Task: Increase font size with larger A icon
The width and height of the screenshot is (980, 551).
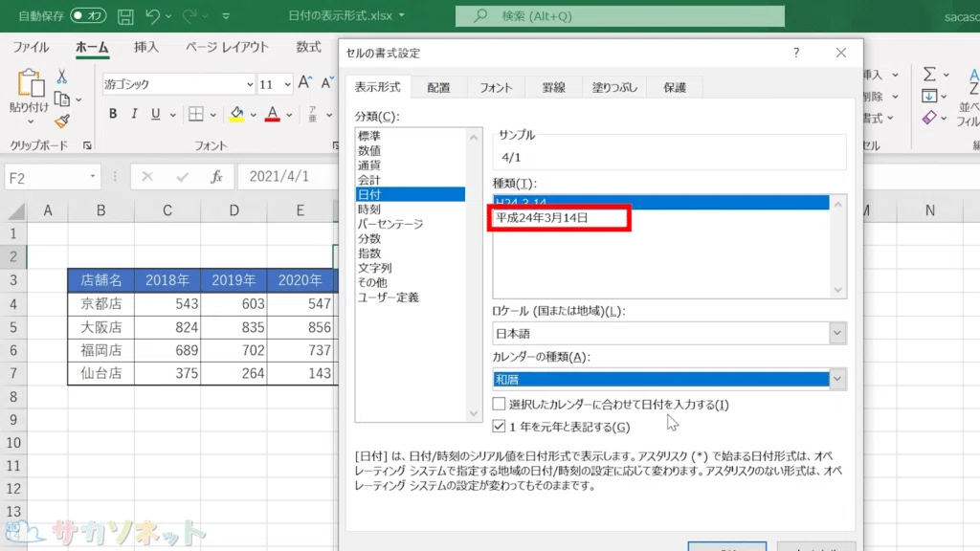Action: coord(305,82)
